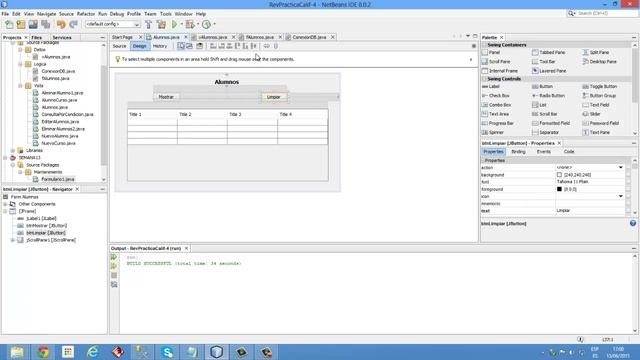Select Check Box component in Palette

click(x=496, y=96)
